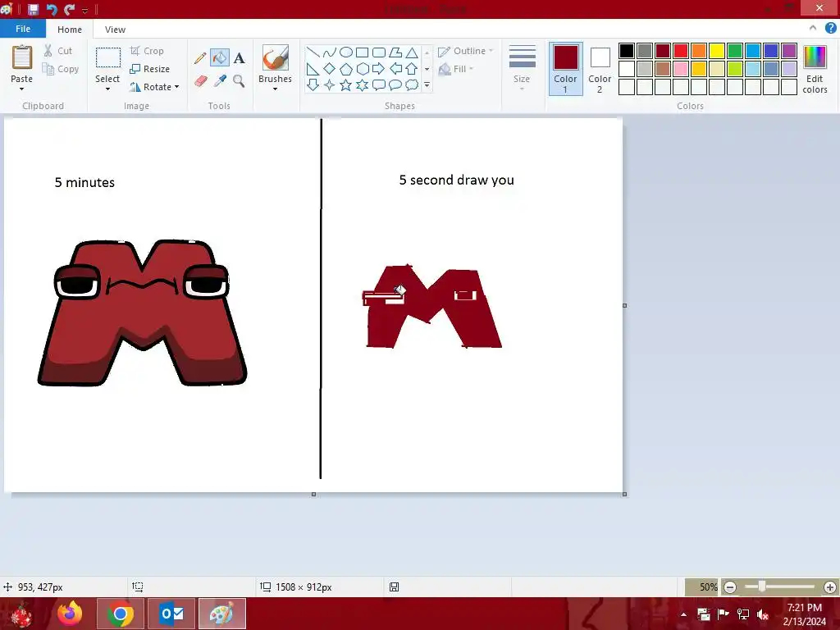Choose the Rounded rectangle shape

pos(379,52)
